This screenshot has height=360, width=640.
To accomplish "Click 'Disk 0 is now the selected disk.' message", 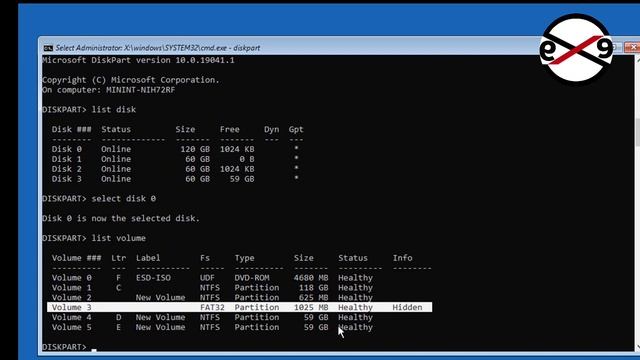I will [x=121, y=218].
